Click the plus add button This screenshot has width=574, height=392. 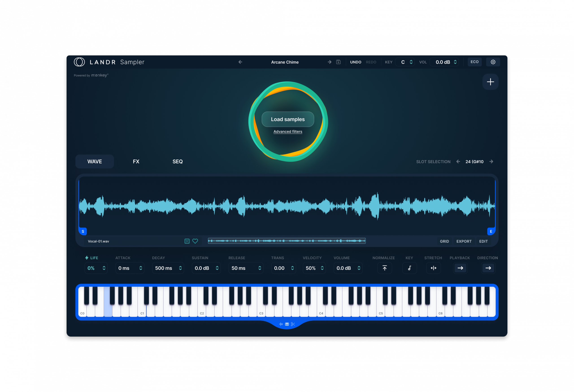point(490,82)
